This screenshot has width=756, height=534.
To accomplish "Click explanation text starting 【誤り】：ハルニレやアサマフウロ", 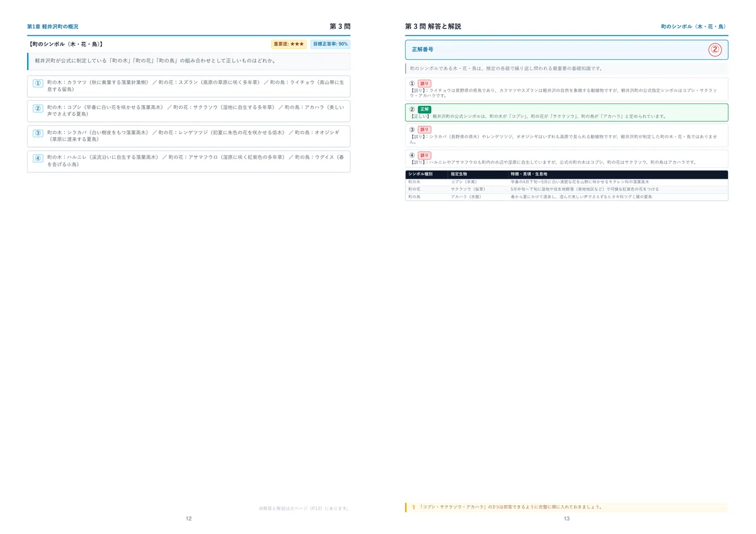I will click(x=553, y=162).
